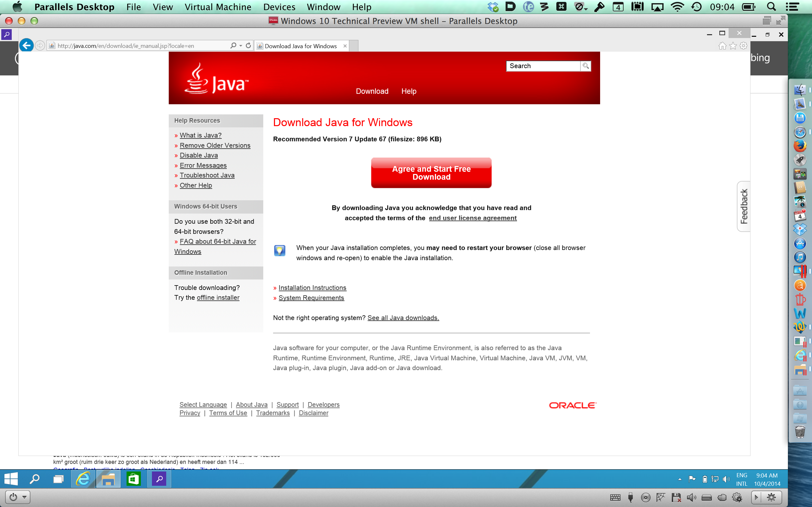The width and height of the screenshot is (812, 507).
Task: Open the Virtual Machine menu
Action: tap(218, 7)
